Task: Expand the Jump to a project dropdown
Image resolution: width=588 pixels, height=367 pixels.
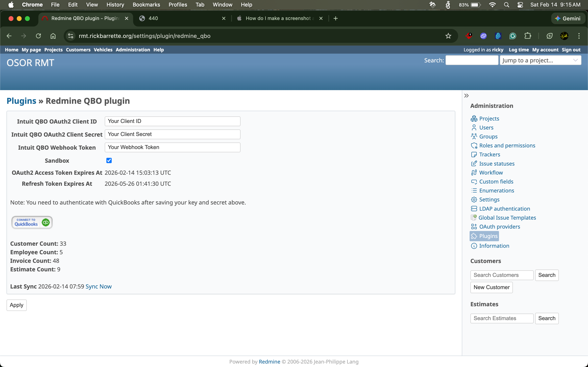Action: pyautogui.click(x=540, y=60)
